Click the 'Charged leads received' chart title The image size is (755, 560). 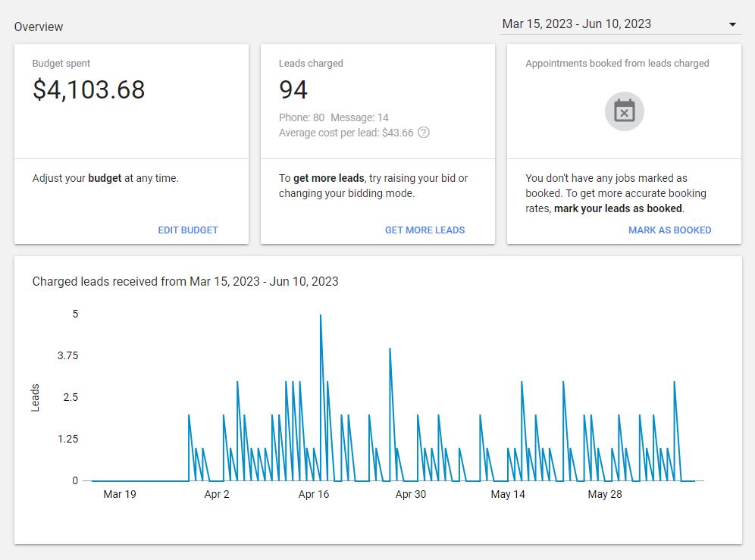pyautogui.click(x=186, y=281)
